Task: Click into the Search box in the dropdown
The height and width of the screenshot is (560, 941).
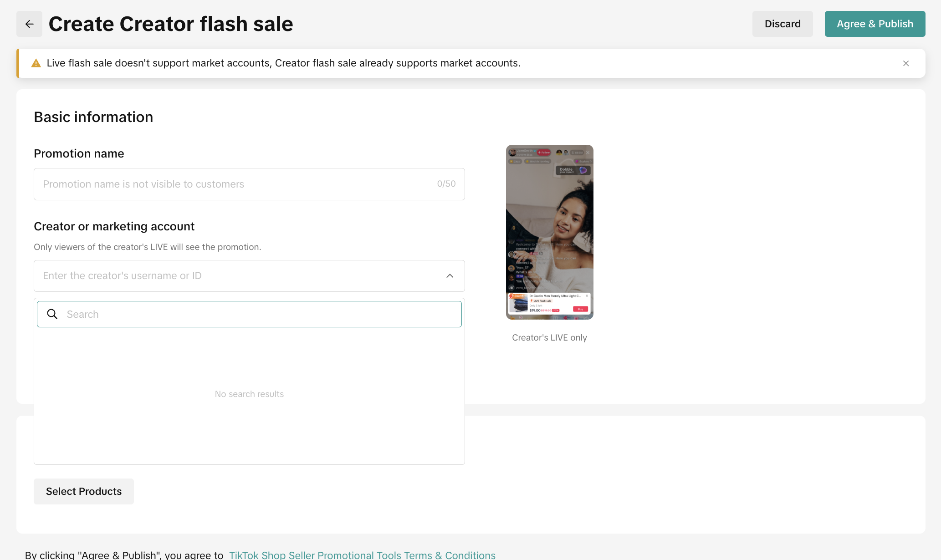Action: [x=260, y=314]
